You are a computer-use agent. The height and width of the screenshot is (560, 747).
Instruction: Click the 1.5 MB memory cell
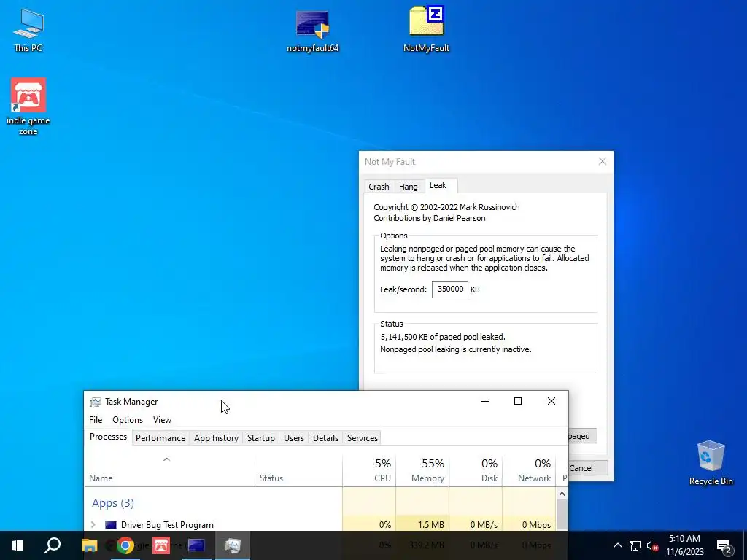[x=422, y=525]
